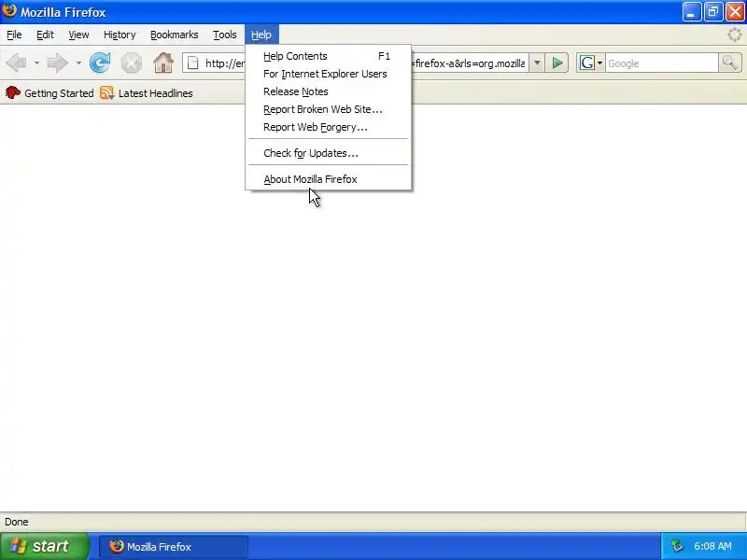Choose Help Contents from the menu

(329, 56)
